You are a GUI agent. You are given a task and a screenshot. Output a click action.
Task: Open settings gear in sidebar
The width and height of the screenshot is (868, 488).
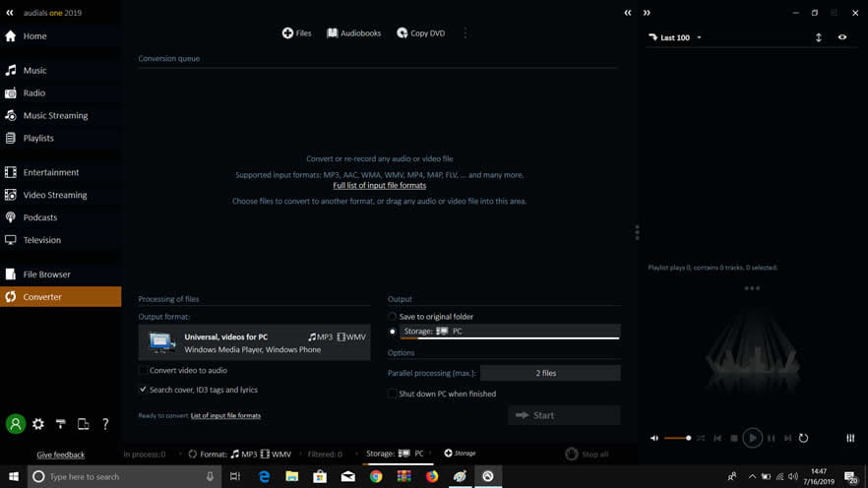pos(38,424)
